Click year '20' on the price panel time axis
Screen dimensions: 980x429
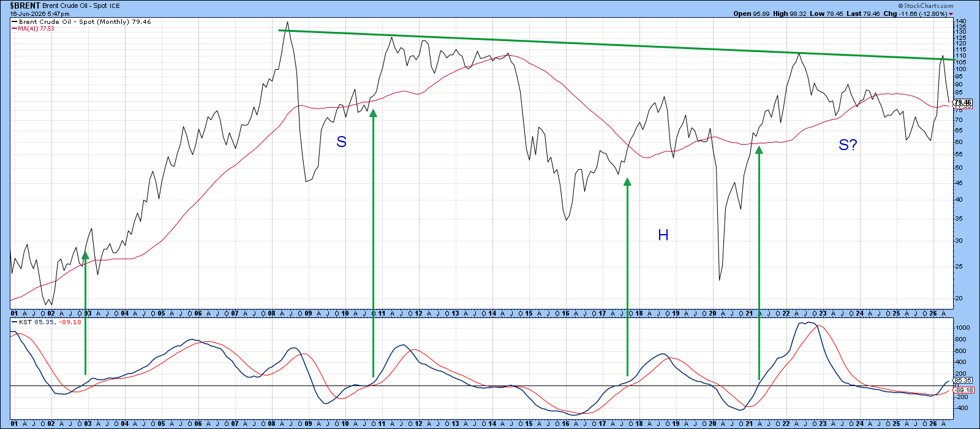point(712,313)
